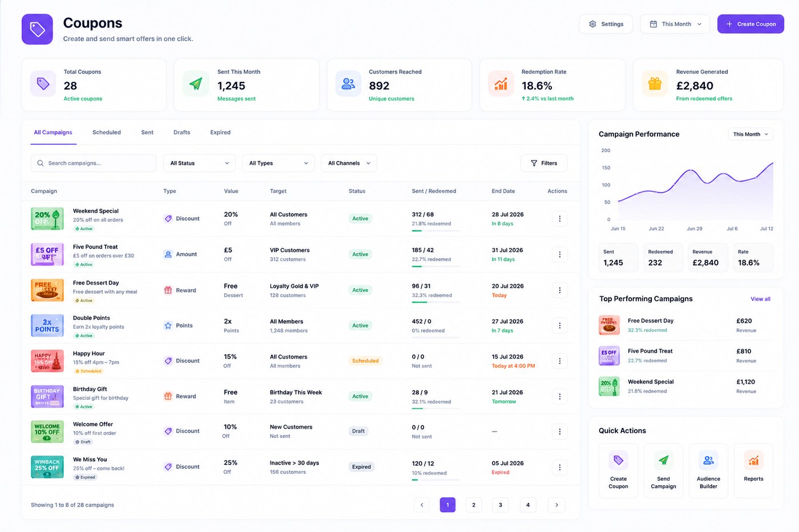Viewport: 799px width, 532px height.
Task: Go to previous page with left arrow
Action: [422, 505]
